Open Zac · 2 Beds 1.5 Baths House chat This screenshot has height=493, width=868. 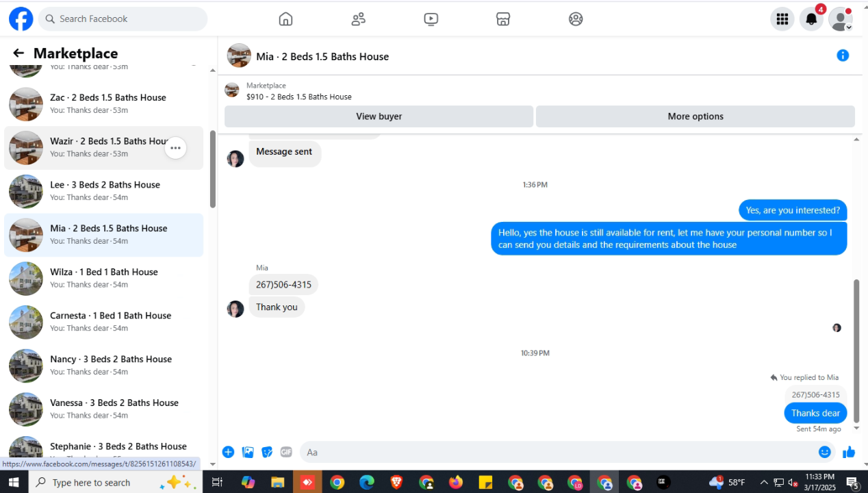pyautogui.click(x=104, y=104)
